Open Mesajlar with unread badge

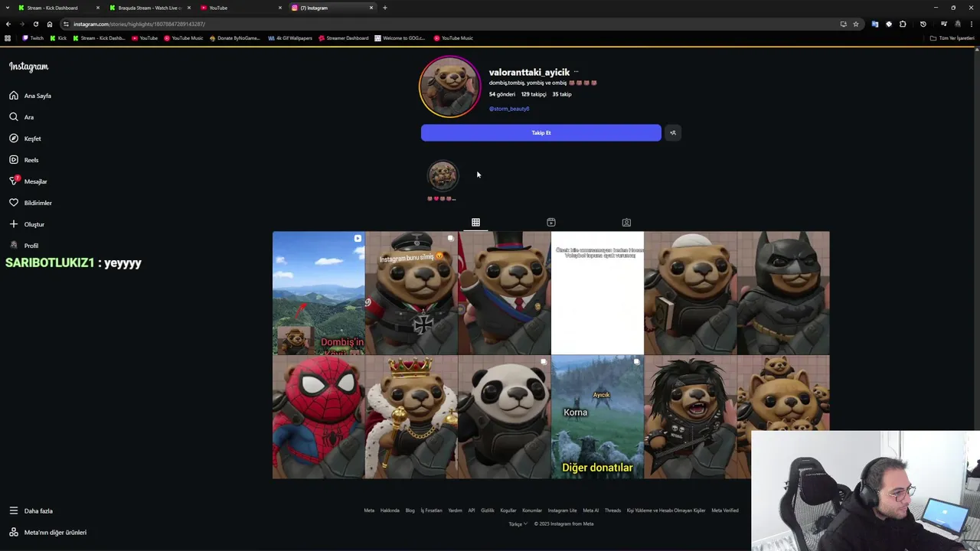click(28, 181)
